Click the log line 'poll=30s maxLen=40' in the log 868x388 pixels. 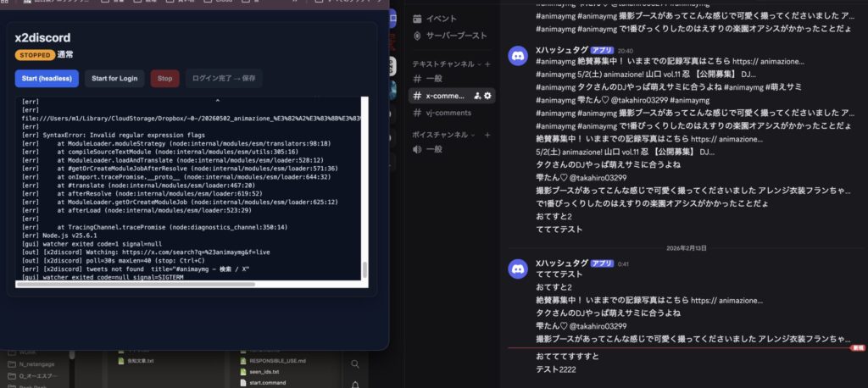114,260
